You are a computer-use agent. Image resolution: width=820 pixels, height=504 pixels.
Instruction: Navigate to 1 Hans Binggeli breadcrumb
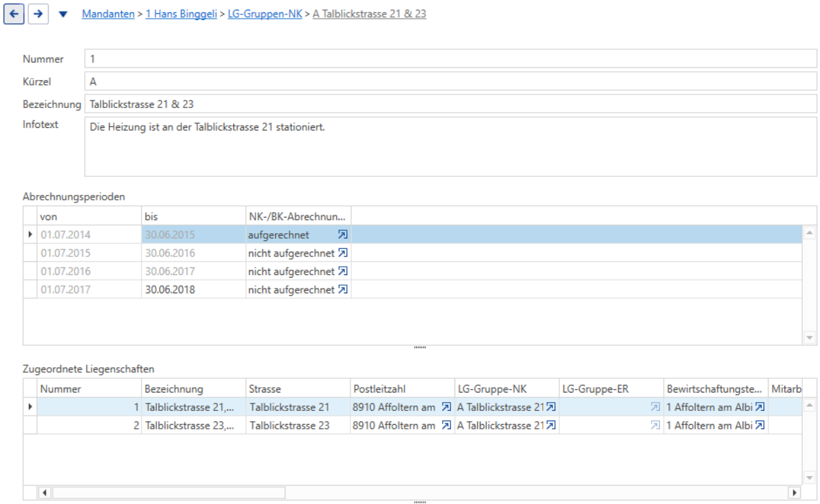181,14
